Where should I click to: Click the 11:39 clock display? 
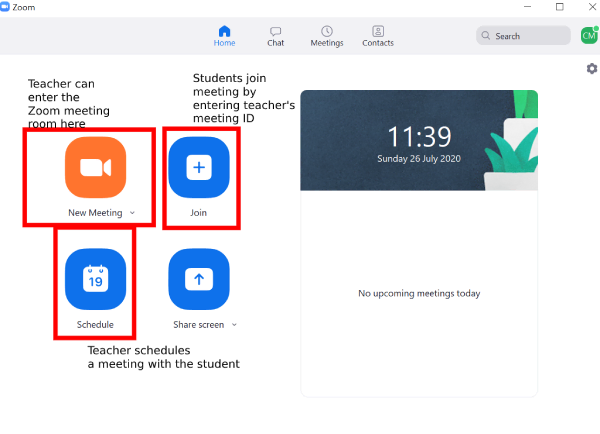[419, 137]
